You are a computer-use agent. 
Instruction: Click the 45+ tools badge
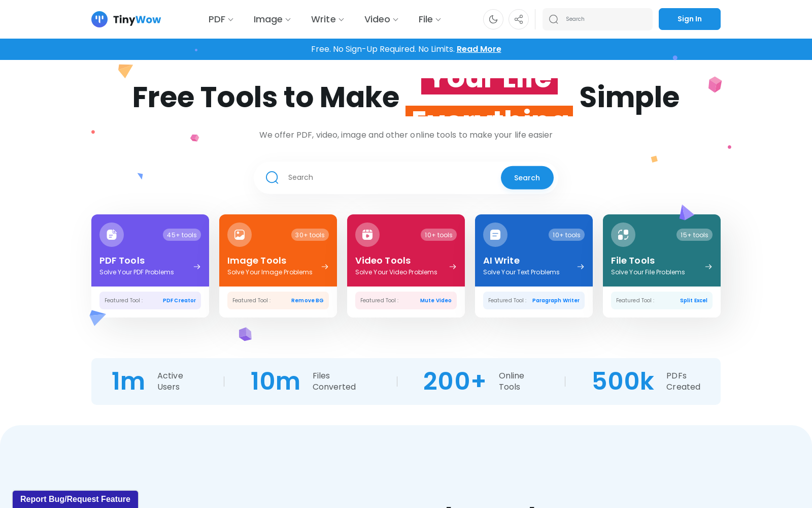click(182, 235)
